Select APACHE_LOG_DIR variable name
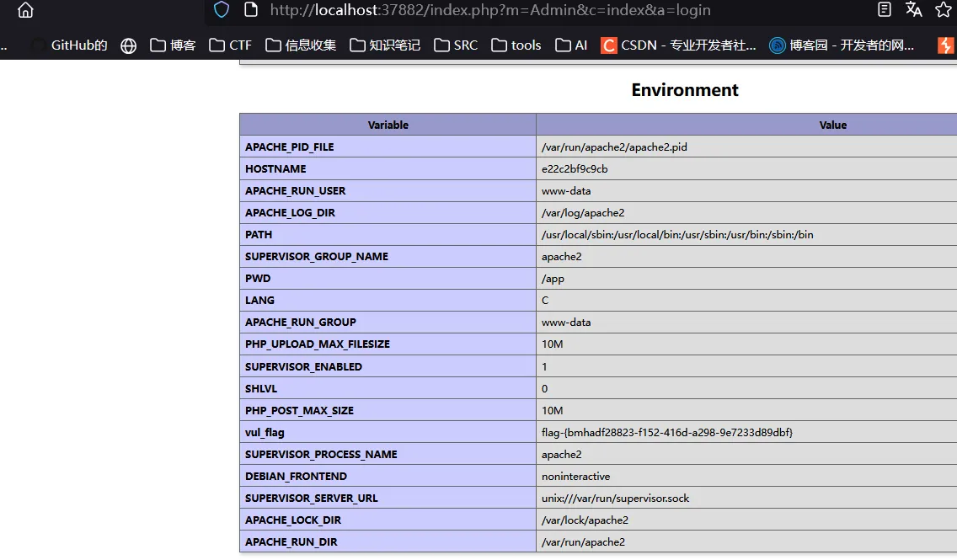 coord(290,213)
